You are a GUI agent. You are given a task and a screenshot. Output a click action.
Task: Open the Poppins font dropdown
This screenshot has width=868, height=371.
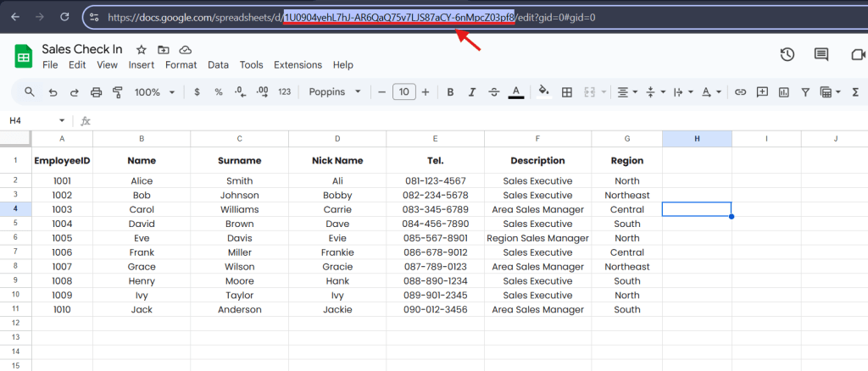(x=335, y=92)
